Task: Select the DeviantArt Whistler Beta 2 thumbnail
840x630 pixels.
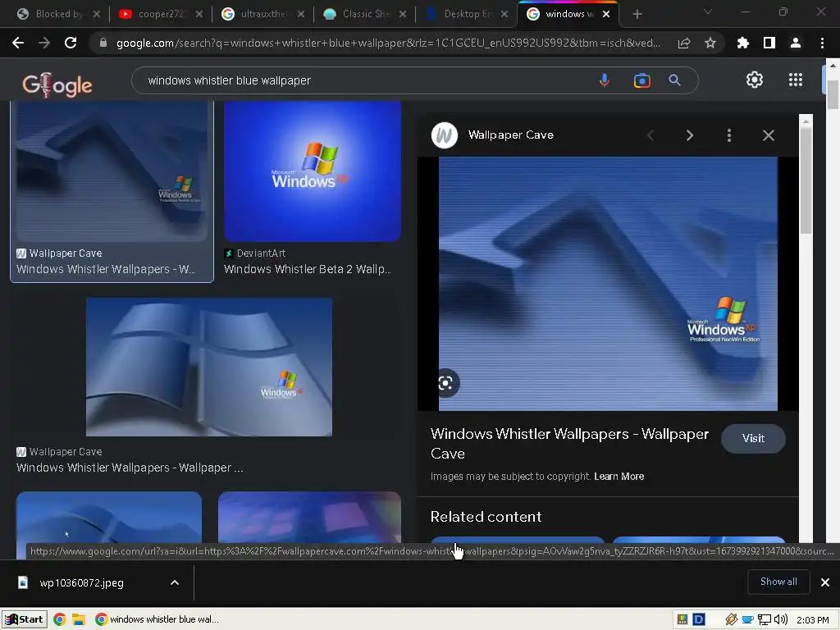Action: (313, 171)
